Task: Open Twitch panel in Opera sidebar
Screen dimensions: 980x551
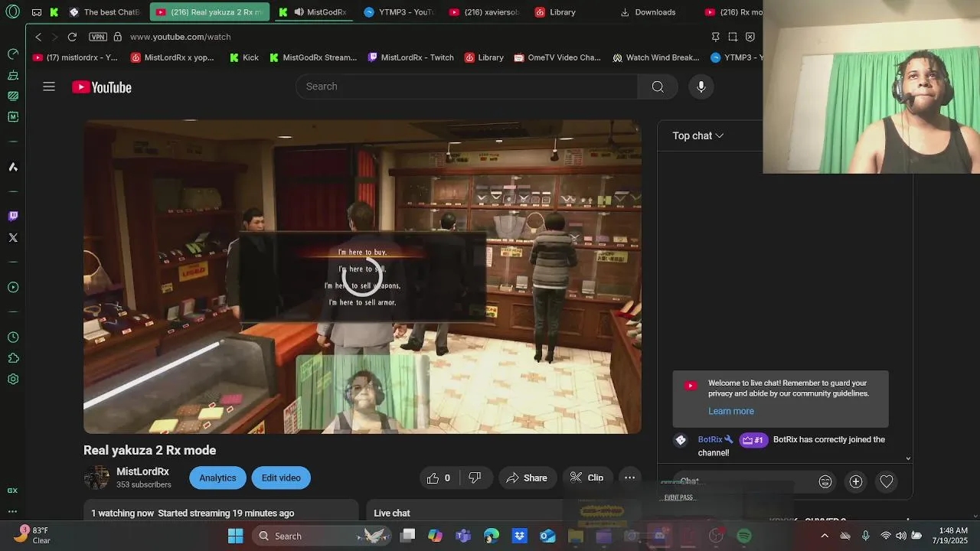Action: point(13,216)
